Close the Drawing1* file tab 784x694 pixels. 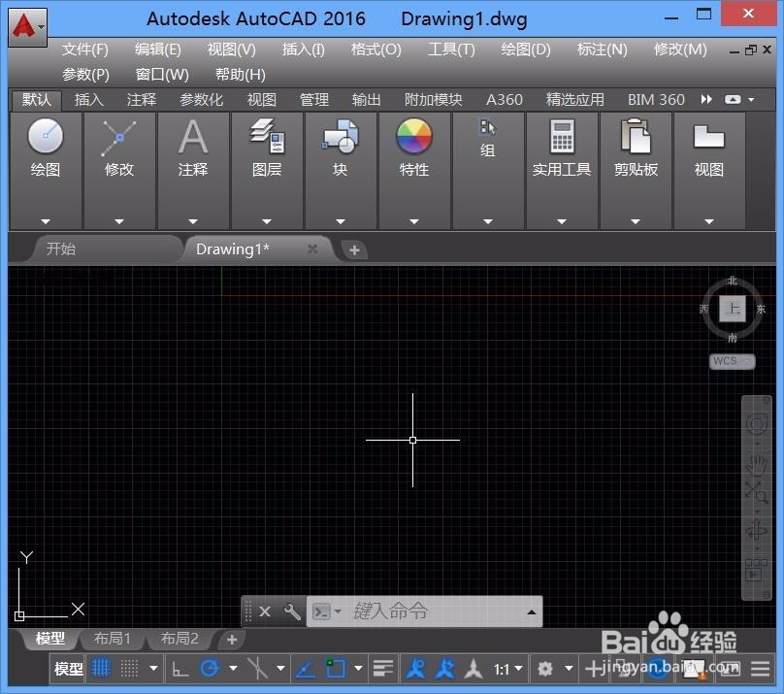pyautogui.click(x=312, y=248)
